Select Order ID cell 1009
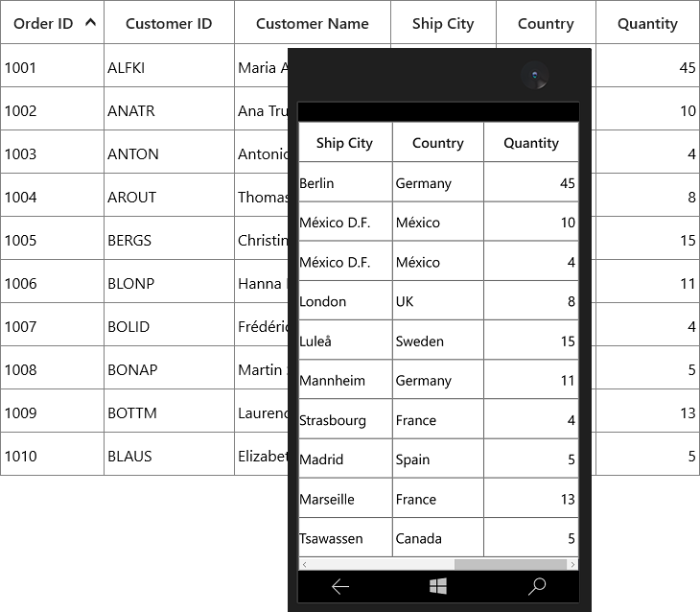The image size is (700, 612). [52, 411]
